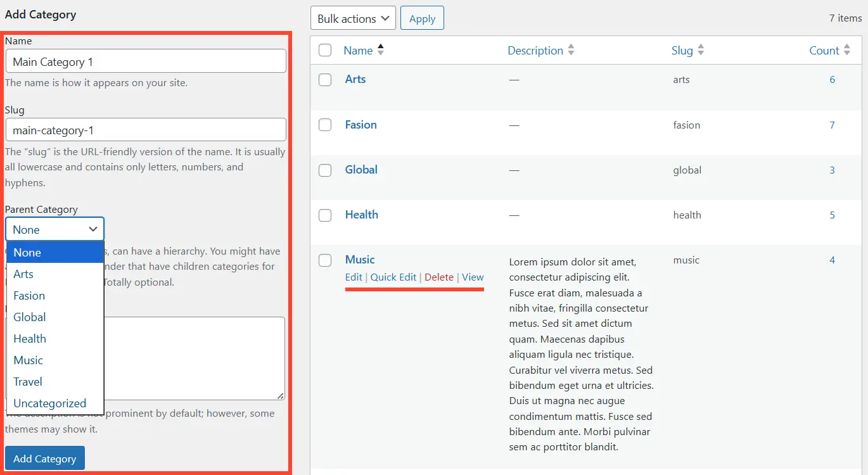Viewport: 868px width, 475px height.
Task: Click the Description column sort arrows
Action: (x=571, y=50)
